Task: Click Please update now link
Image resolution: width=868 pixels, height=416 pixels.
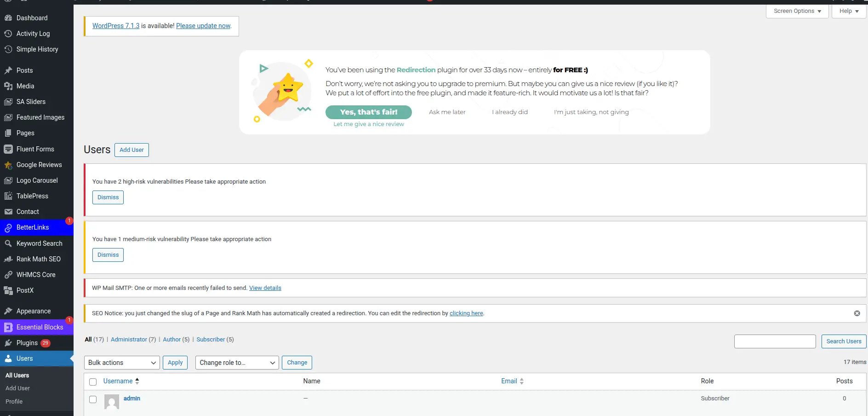Action: click(203, 26)
